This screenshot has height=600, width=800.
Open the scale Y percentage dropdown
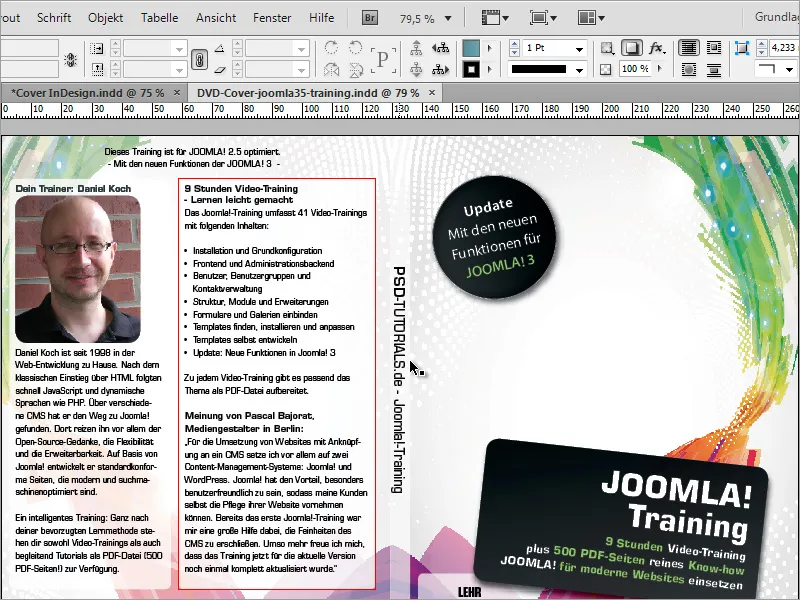point(179,69)
